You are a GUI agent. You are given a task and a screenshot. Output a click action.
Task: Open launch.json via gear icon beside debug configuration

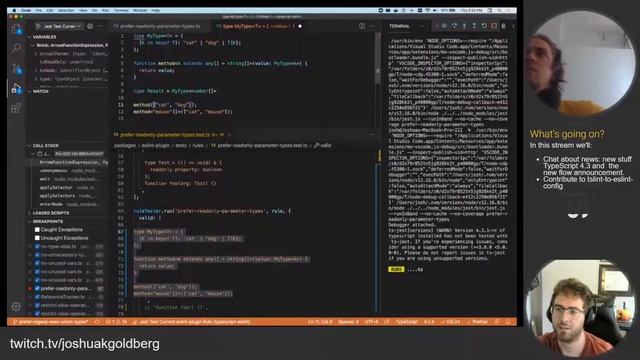click(90, 26)
